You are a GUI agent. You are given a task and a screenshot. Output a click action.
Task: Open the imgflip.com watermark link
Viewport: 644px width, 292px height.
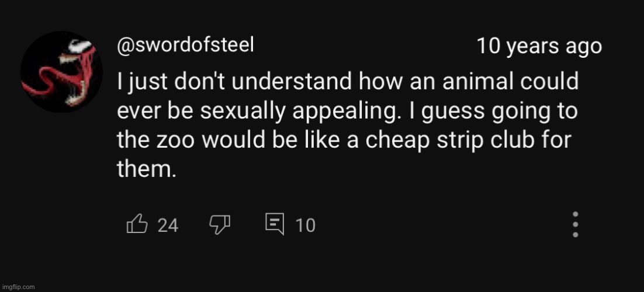(19, 287)
